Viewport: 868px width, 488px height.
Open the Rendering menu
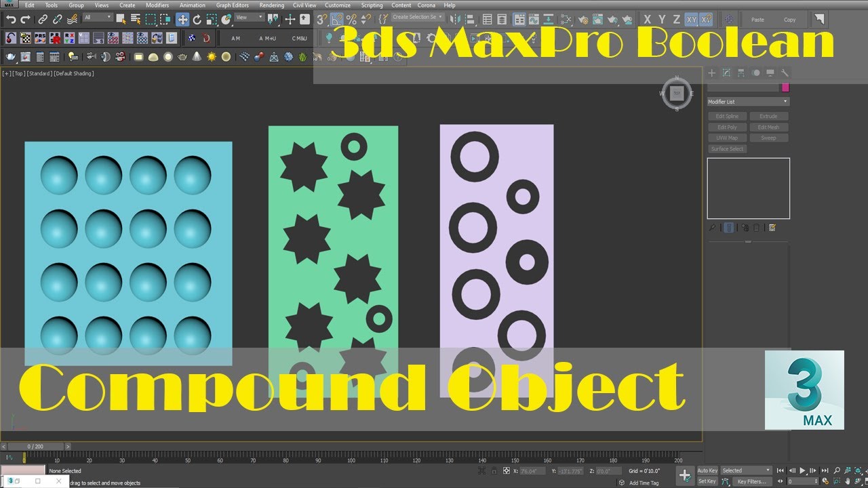[271, 5]
